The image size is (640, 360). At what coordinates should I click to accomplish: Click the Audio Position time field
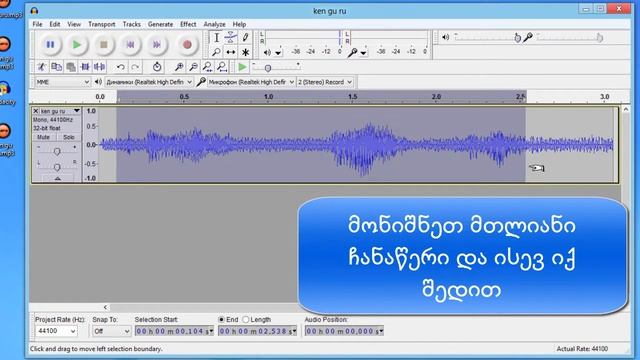[x=344, y=331]
